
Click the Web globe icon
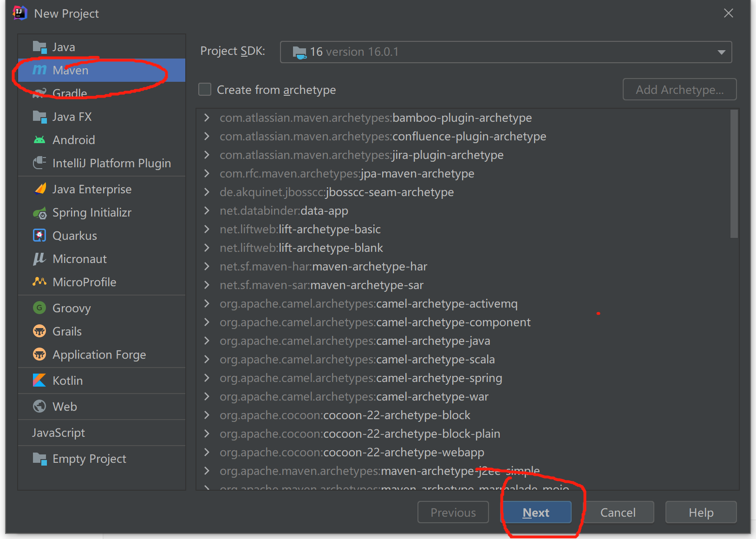[40, 407]
